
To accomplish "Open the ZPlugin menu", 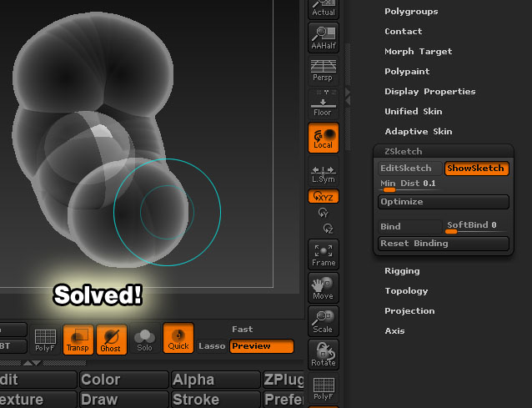I will tap(284, 380).
